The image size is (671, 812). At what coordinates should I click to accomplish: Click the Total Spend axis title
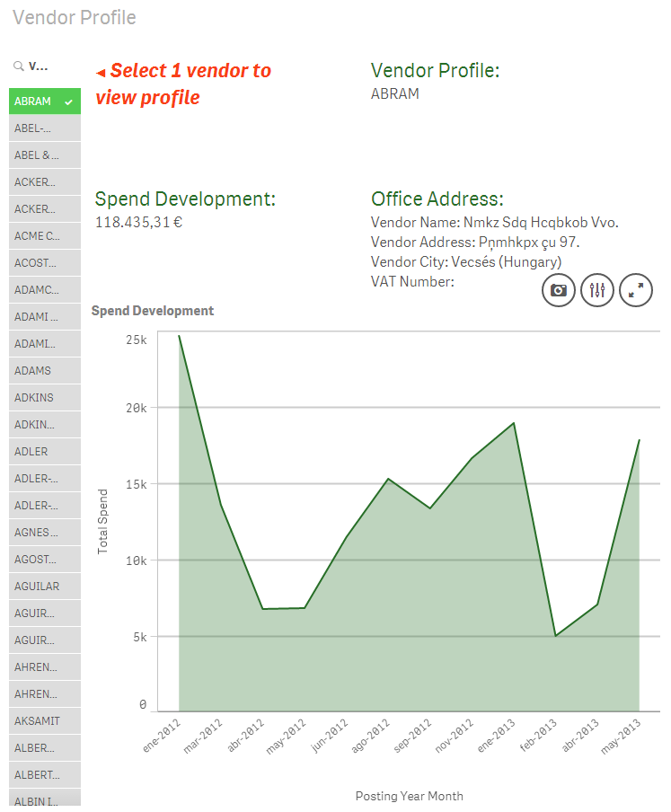[x=103, y=521]
